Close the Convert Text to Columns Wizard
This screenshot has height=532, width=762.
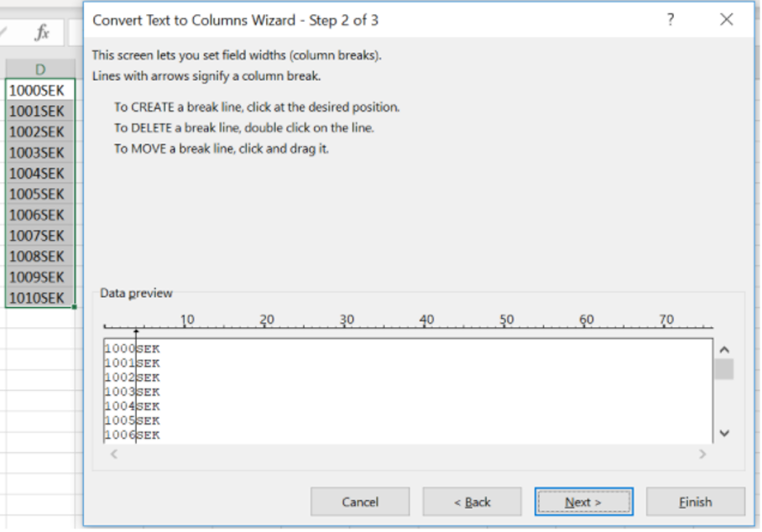coord(727,20)
